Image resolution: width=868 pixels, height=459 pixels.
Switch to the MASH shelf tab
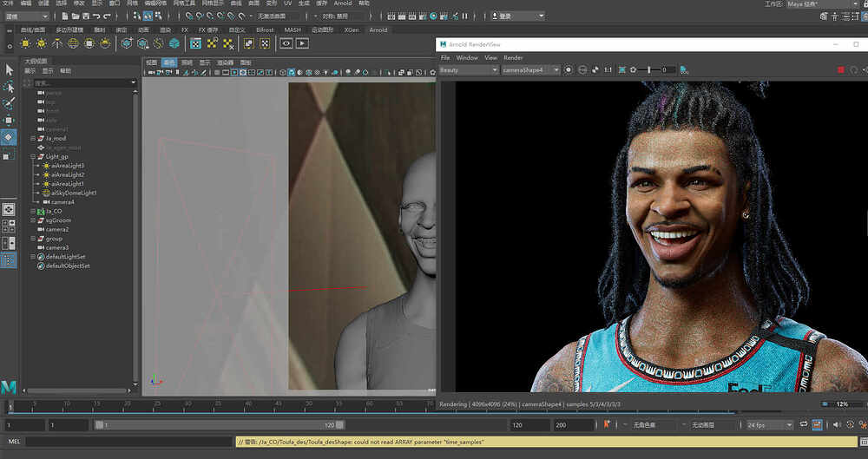point(293,30)
